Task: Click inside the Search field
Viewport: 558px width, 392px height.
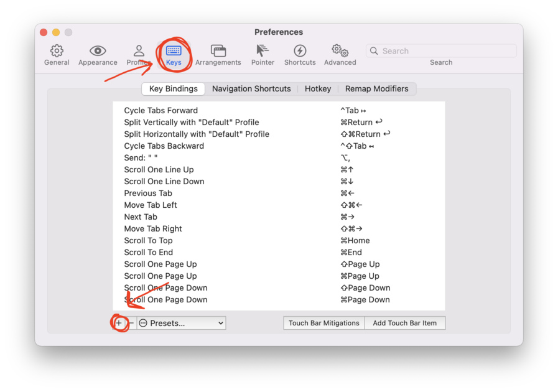Action: pyautogui.click(x=442, y=50)
